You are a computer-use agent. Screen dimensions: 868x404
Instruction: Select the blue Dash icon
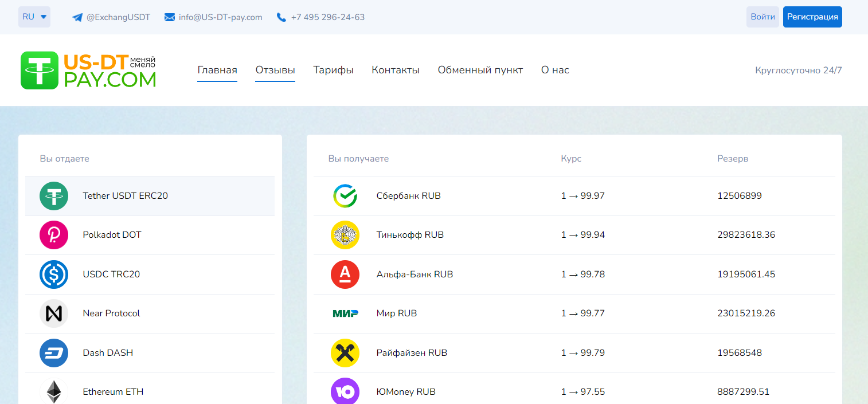(54, 353)
